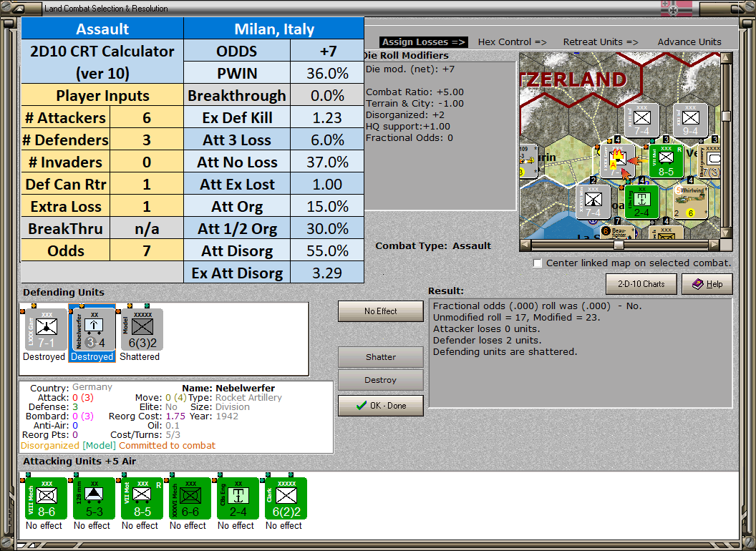Open the 2-D-10 Charts

pyautogui.click(x=641, y=284)
